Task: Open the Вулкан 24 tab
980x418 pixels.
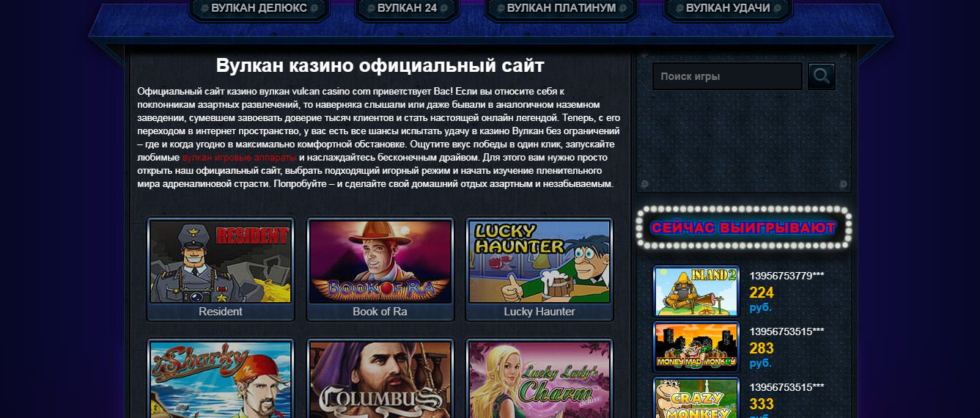Action: coord(407,9)
